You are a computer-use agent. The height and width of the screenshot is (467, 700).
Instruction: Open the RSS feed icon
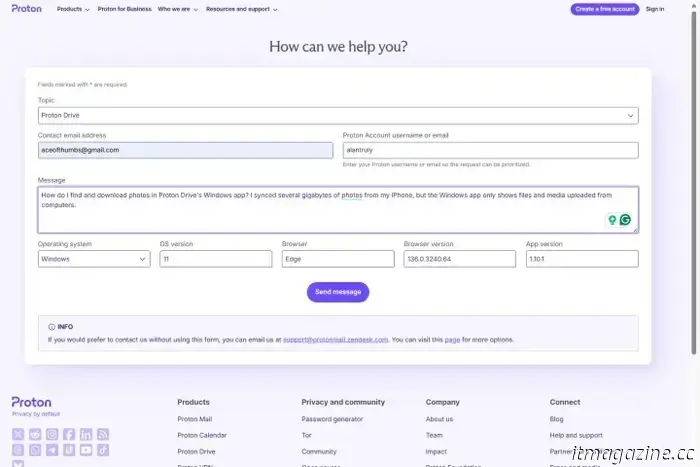103,434
